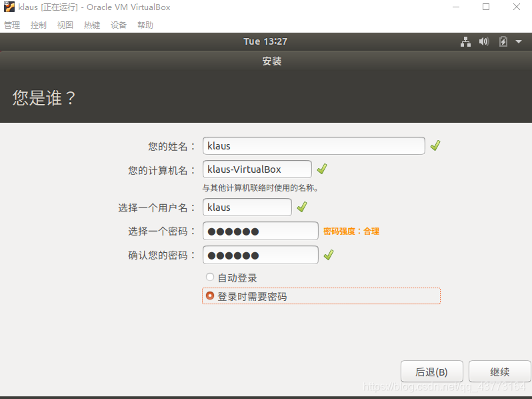
Task: Click the battery power indicator icon
Action: point(503,42)
